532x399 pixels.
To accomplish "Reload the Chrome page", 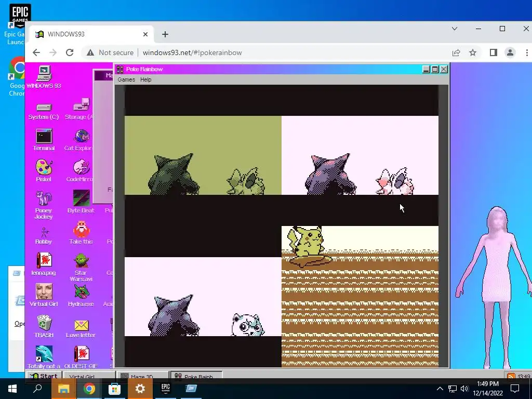I will (70, 52).
